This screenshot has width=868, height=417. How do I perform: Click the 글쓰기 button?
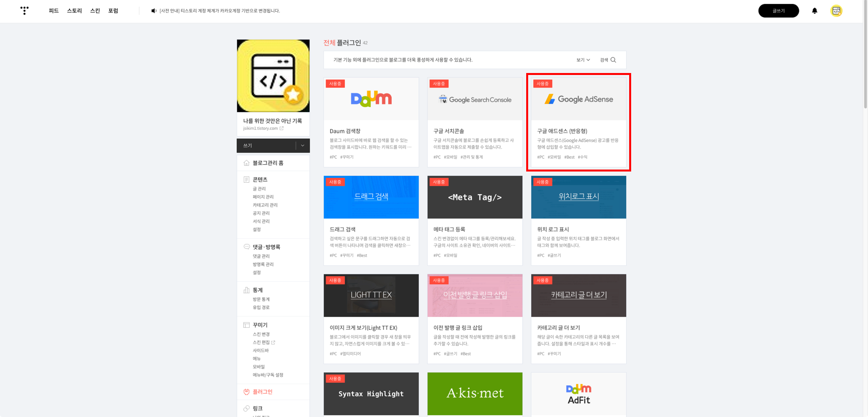(x=778, y=11)
